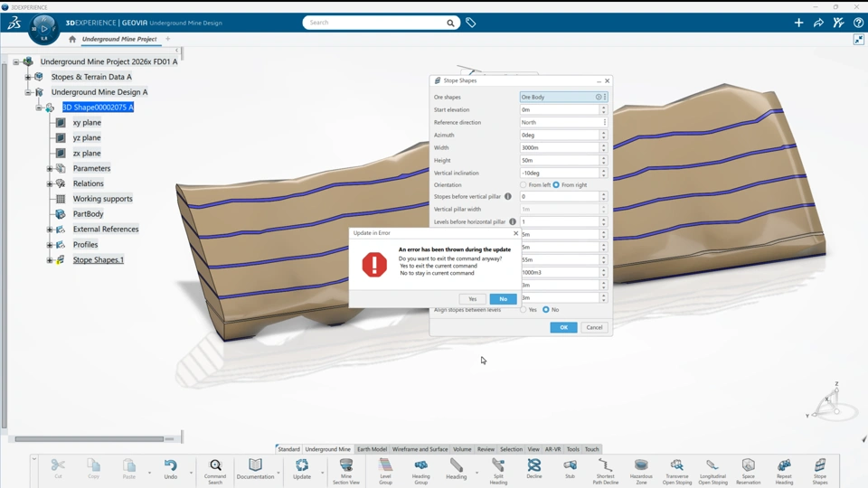Viewport: 868px width, 488px height.
Task: Expand the Stope Shapes.1 tree node
Action: (49, 259)
